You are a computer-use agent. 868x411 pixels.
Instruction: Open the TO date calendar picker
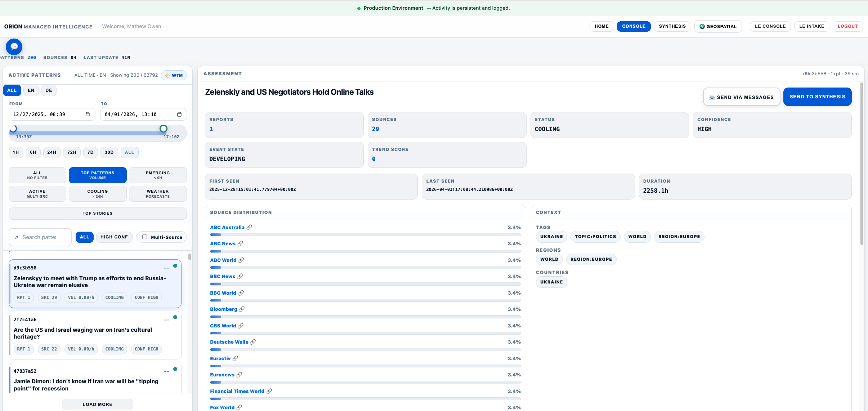(x=179, y=114)
